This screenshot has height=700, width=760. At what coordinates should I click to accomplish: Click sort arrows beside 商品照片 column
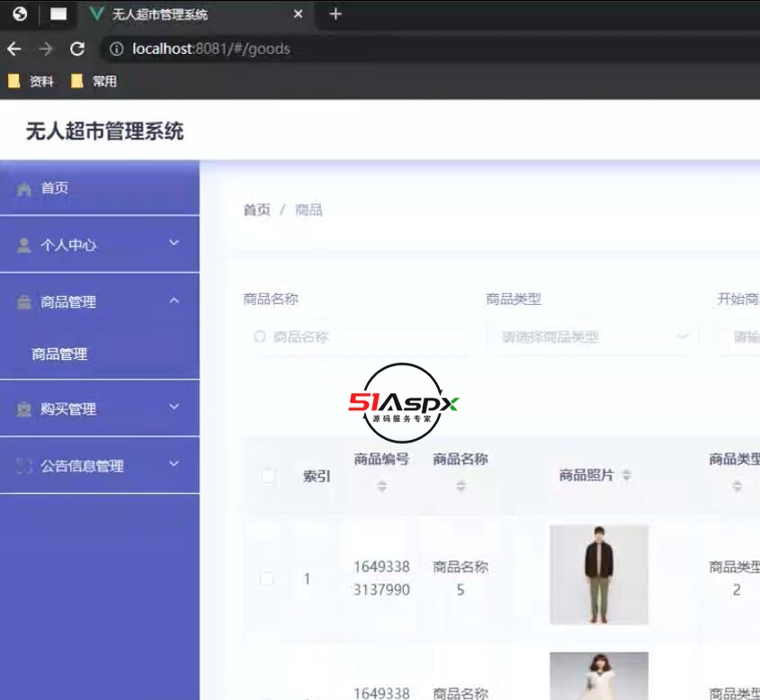click(x=627, y=475)
